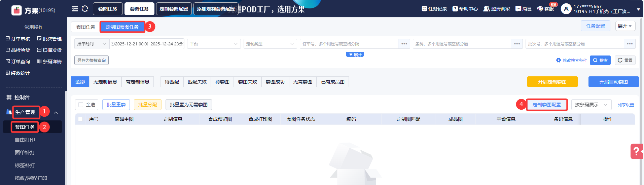The height and width of the screenshot is (185, 644).
Task: Check the table header row checkbox
Action: coord(80,119)
